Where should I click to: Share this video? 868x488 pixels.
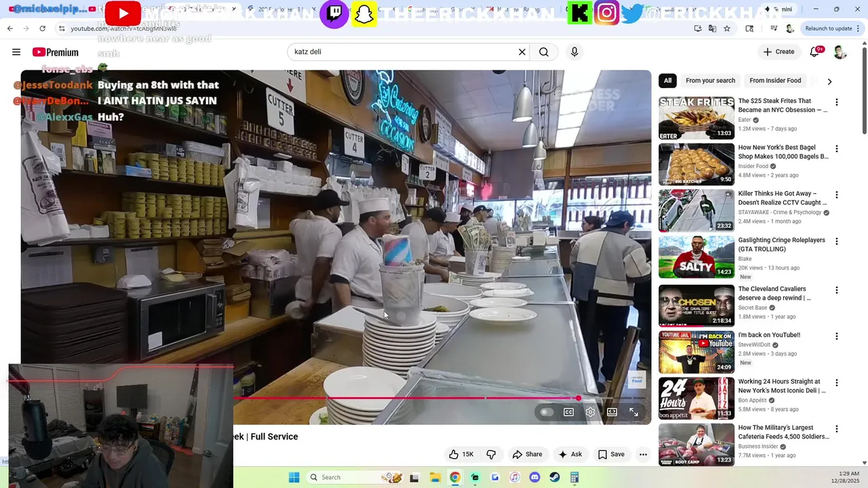[528, 454]
